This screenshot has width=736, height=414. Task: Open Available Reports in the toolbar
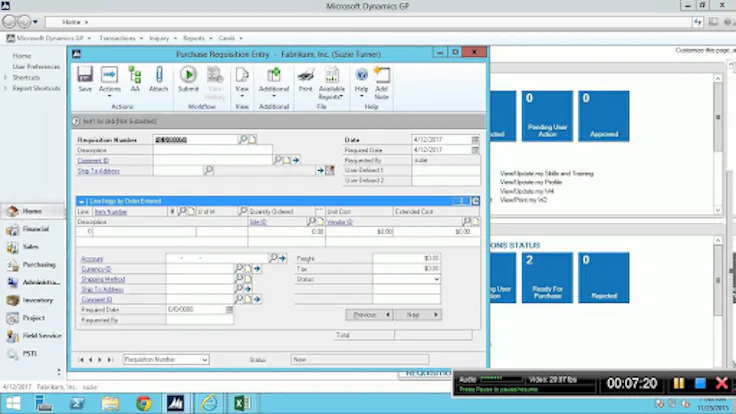click(331, 83)
